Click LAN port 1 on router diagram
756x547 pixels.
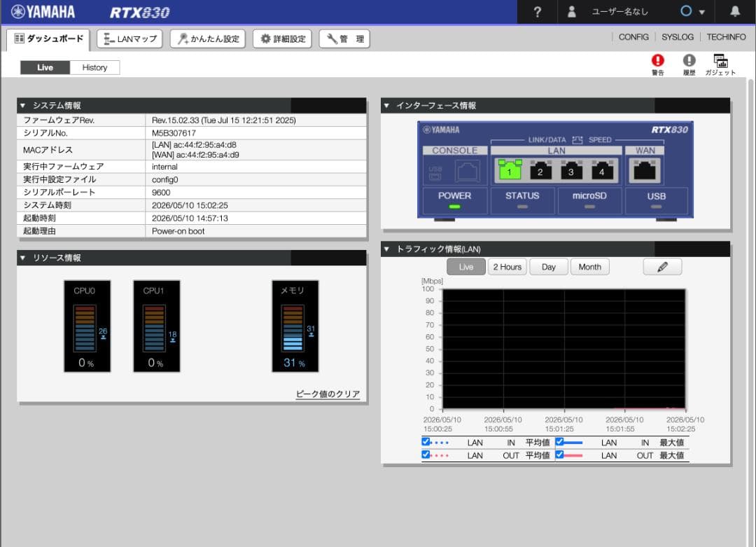coord(510,169)
